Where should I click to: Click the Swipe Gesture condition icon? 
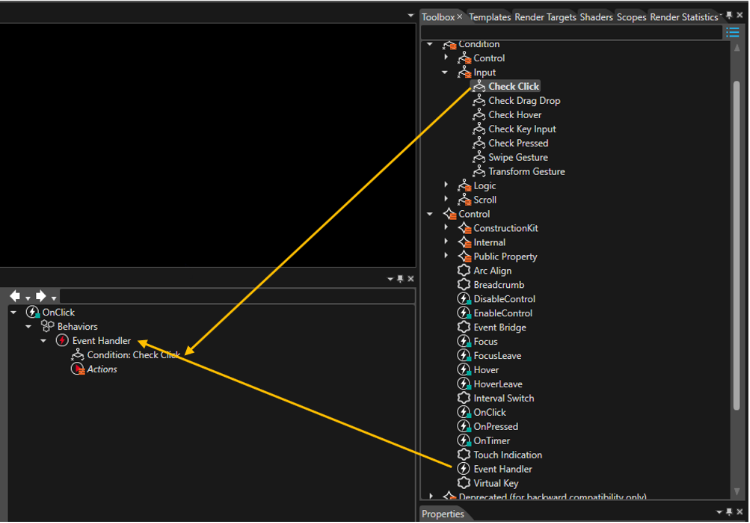(x=479, y=157)
